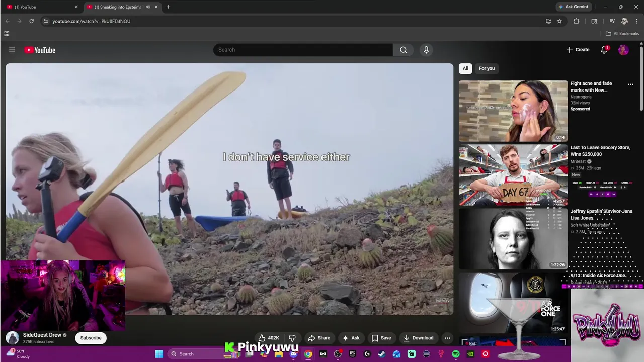Open the Air Force One documentary thumbnail

pyautogui.click(x=513, y=303)
